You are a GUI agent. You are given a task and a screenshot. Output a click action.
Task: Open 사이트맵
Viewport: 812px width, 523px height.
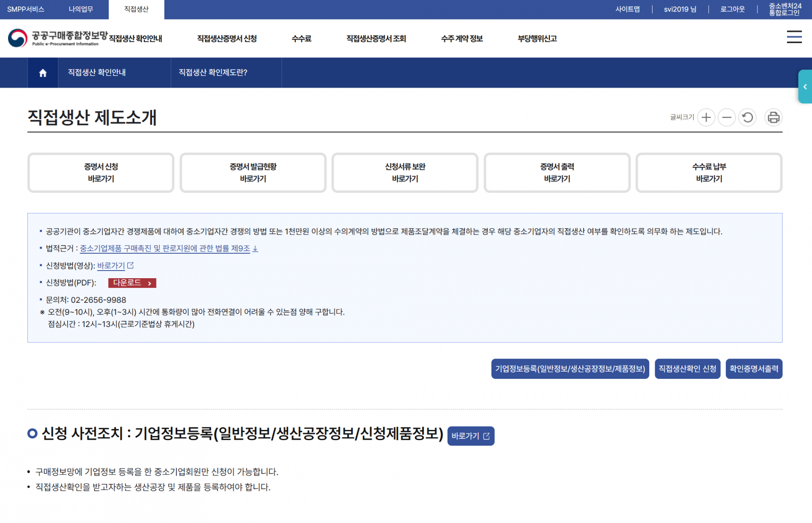[628, 8]
